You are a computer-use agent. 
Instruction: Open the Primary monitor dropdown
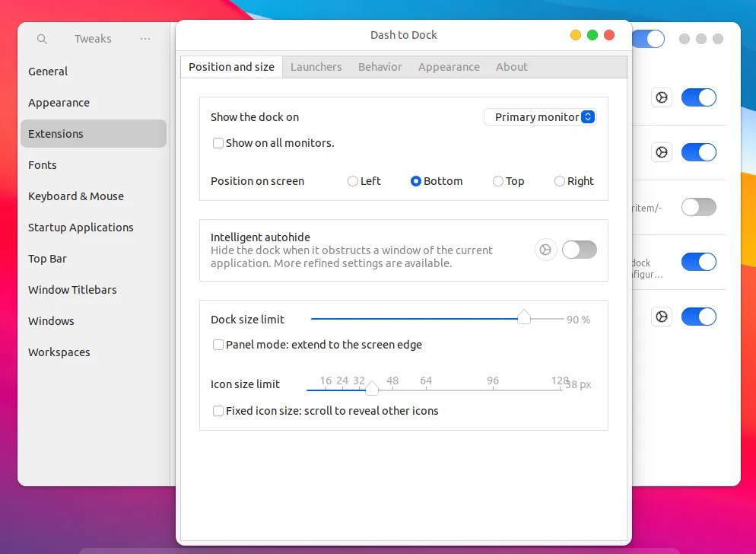(x=540, y=117)
